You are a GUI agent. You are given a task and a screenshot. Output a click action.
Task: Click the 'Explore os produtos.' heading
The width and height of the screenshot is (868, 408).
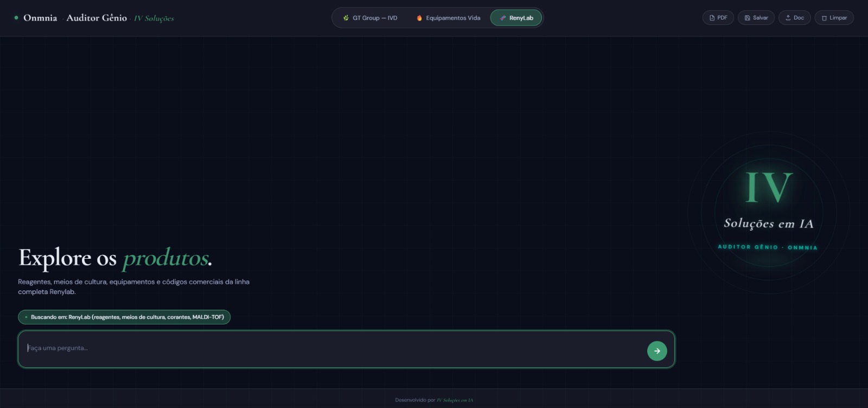[x=115, y=258]
